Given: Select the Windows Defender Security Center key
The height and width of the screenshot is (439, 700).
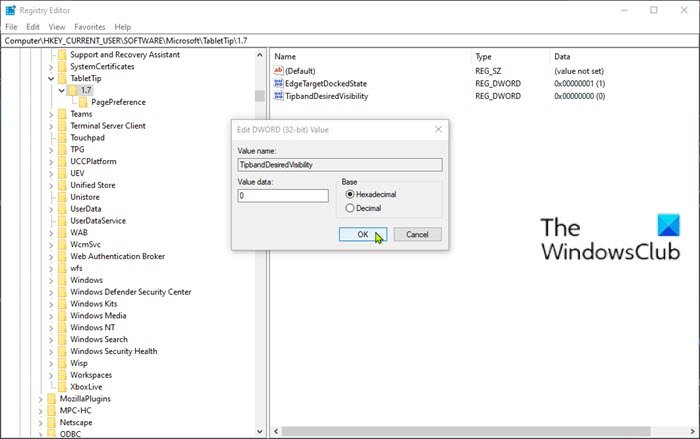Looking at the screenshot, I should 130,292.
